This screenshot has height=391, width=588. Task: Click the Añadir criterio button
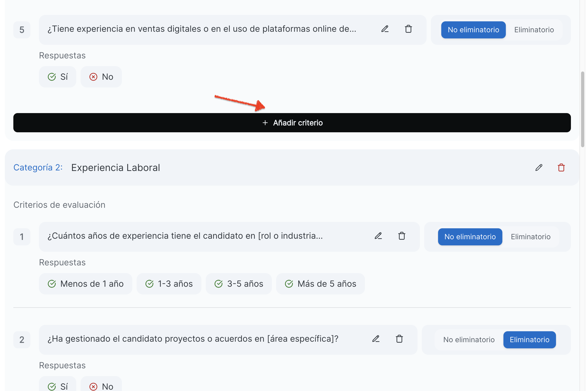pyautogui.click(x=292, y=123)
